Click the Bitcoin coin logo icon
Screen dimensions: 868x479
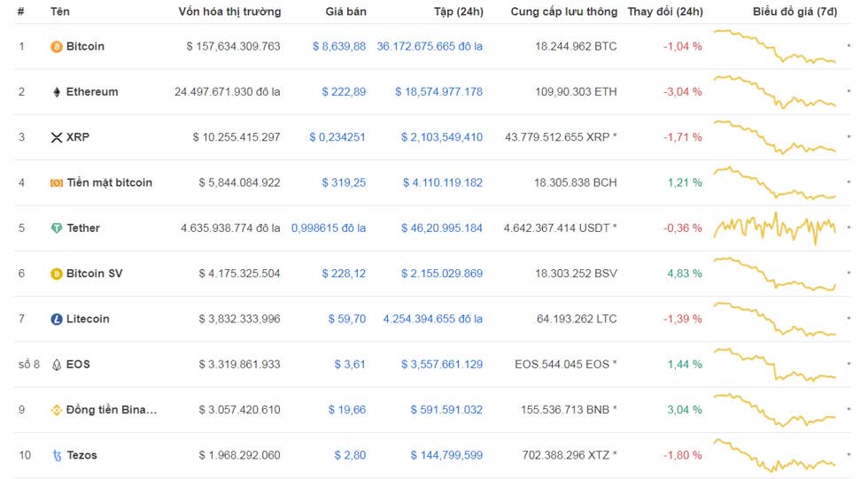click(57, 47)
